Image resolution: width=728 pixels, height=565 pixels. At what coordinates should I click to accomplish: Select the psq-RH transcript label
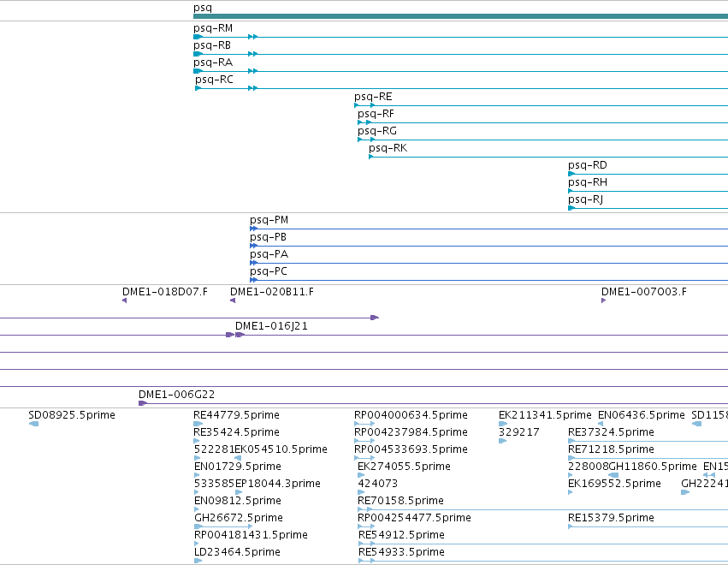pyautogui.click(x=588, y=183)
